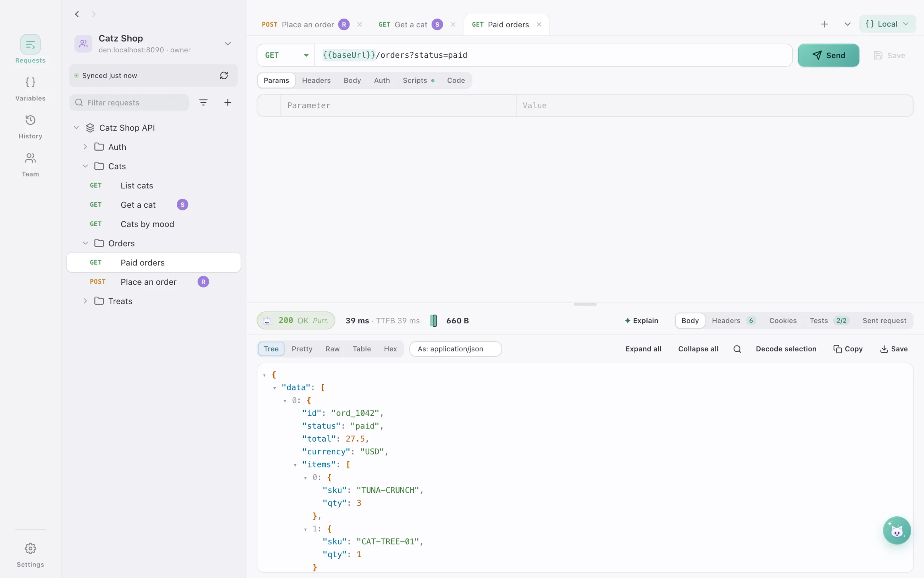
Task: Open the Requests sidebar section
Action: (30, 49)
